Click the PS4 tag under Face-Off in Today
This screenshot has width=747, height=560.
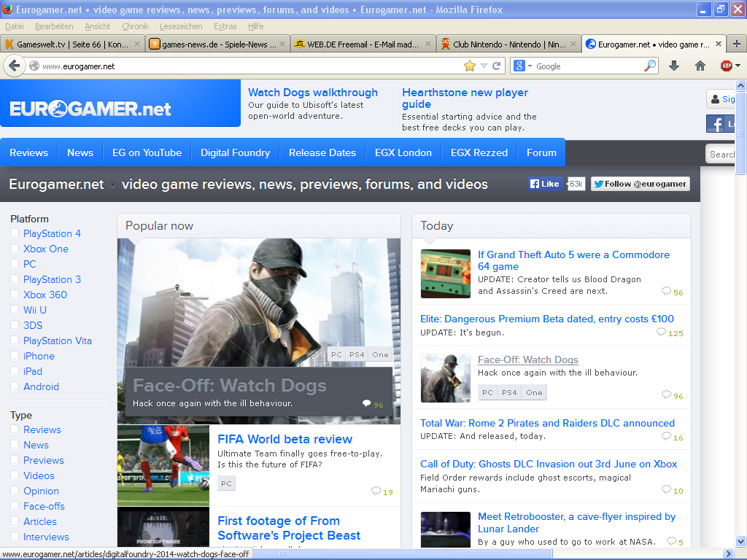[x=508, y=392]
